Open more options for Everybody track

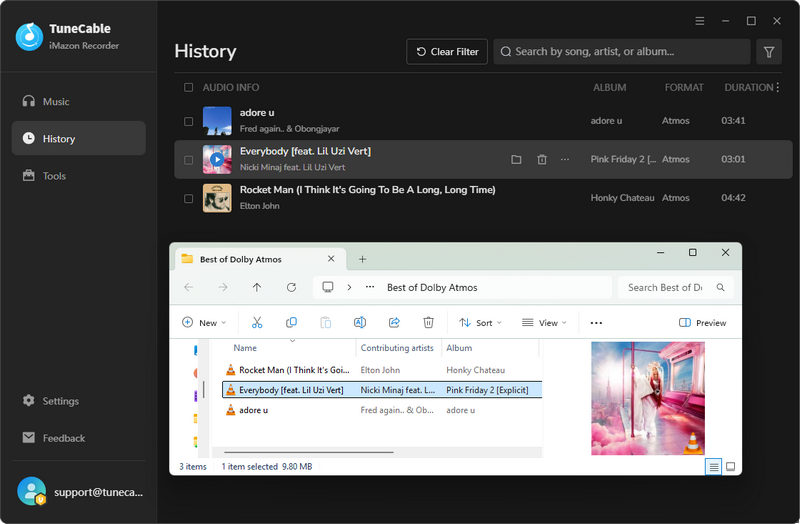coord(565,160)
